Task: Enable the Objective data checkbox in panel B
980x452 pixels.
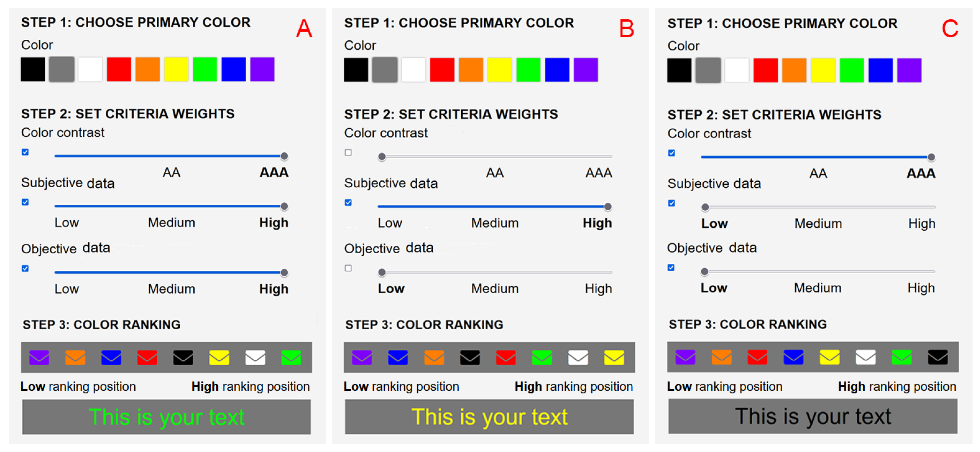Action: [x=348, y=269]
